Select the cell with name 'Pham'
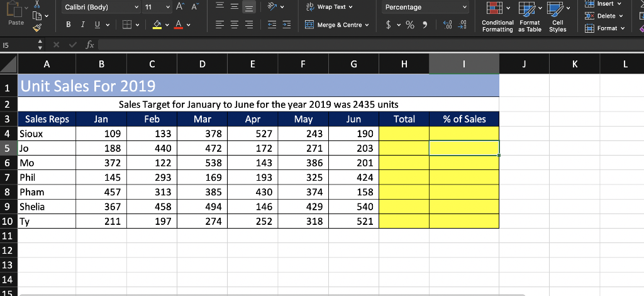 click(x=47, y=192)
